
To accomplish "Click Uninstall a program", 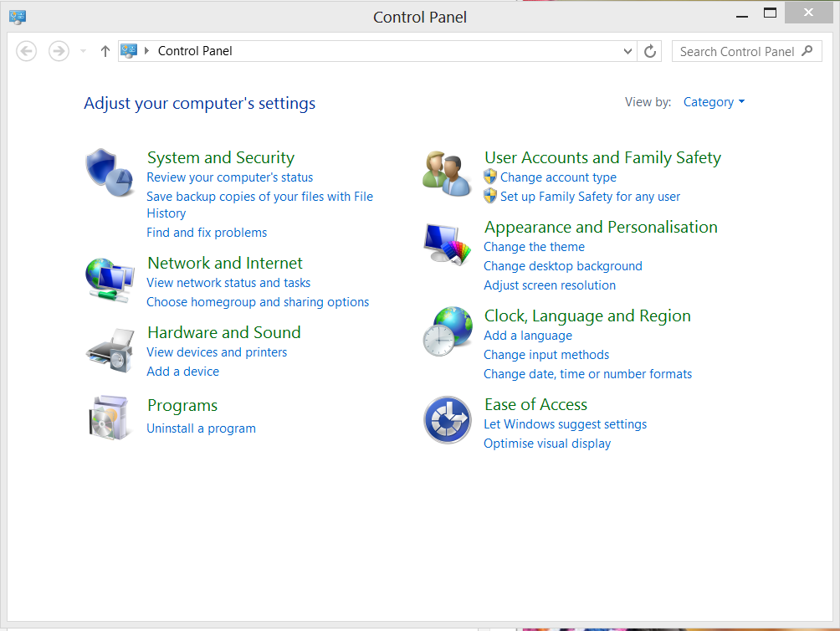I will [202, 428].
